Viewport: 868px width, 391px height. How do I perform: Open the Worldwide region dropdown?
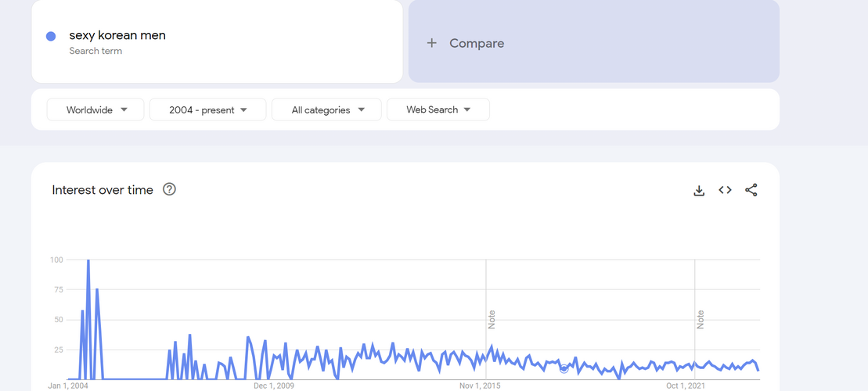pos(95,109)
